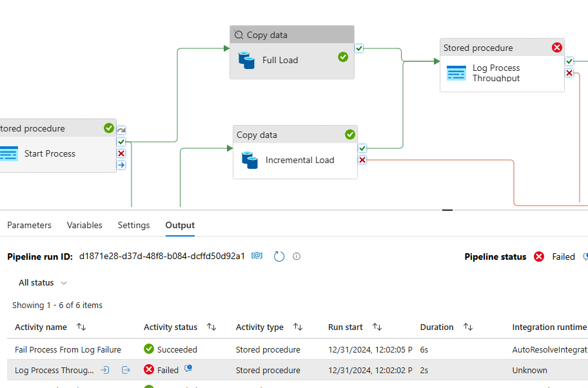The image size is (588, 388).
Task: Open error message for the Failed activity
Action: 188,369
